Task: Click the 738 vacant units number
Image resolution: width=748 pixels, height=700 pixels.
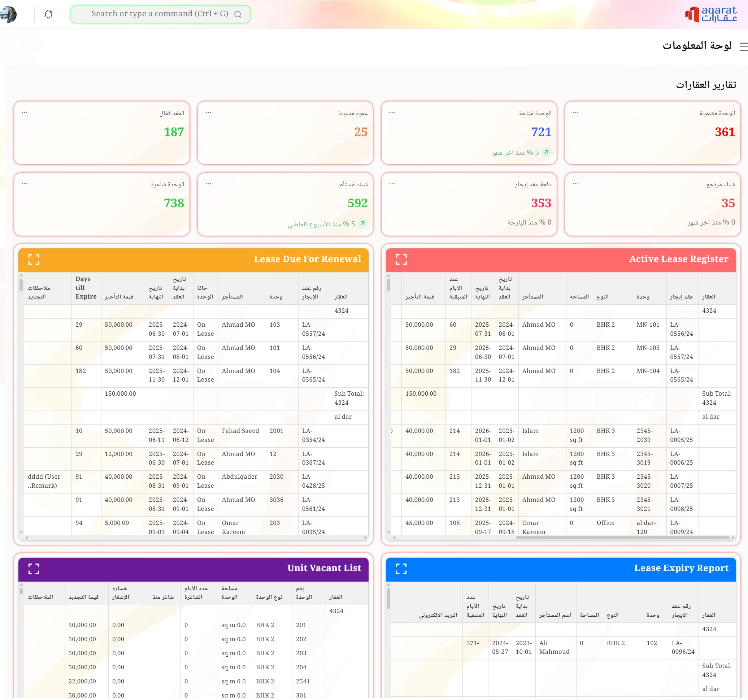Action: (174, 203)
